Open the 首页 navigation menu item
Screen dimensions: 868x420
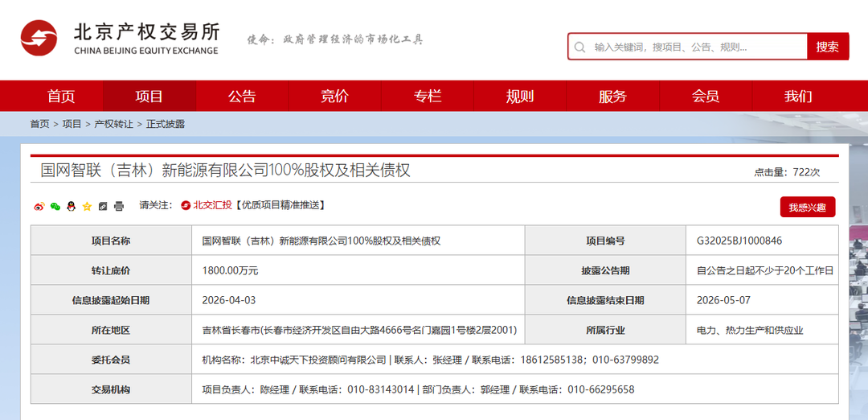(x=61, y=97)
